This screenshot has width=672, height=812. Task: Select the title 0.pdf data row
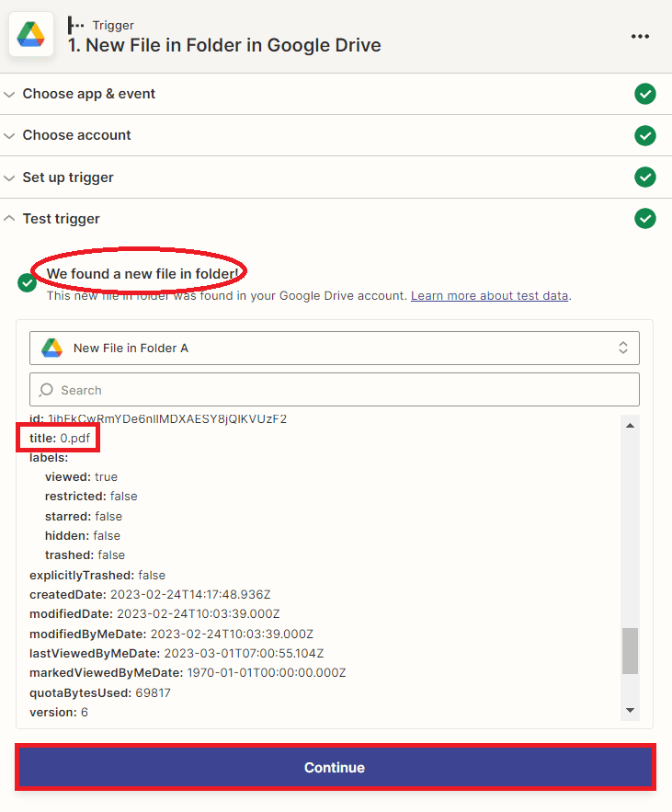(x=60, y=439)
